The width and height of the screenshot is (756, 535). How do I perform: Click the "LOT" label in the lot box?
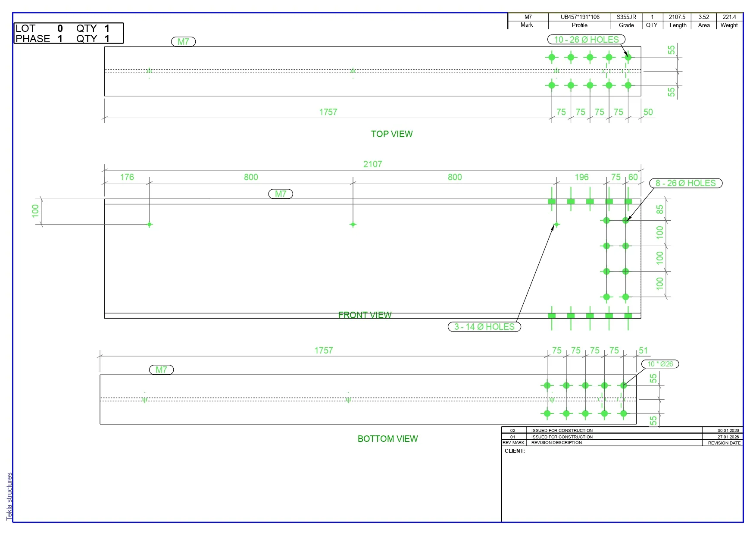click(x=25, y=28)
